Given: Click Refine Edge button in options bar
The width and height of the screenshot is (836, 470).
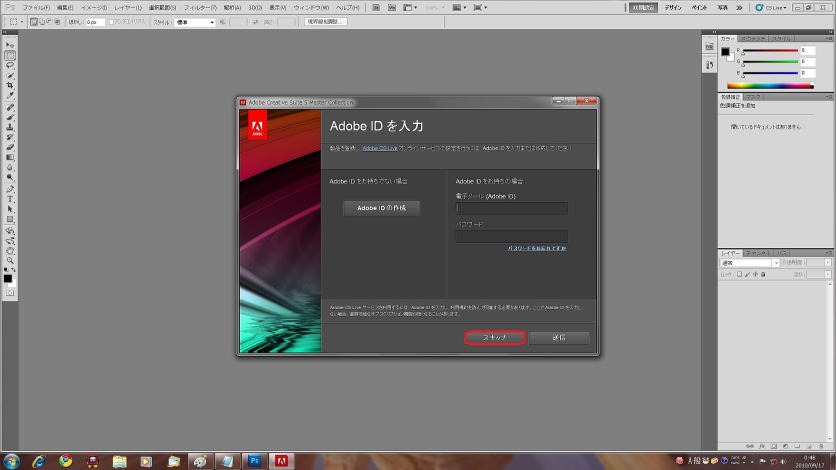Looking at the screenshot, I should pyautogui.click(x=326, y=22).
